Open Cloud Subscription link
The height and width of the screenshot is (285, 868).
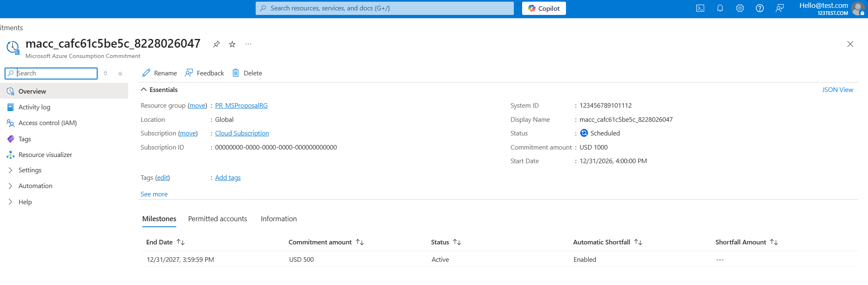click(x=242, y=133)
